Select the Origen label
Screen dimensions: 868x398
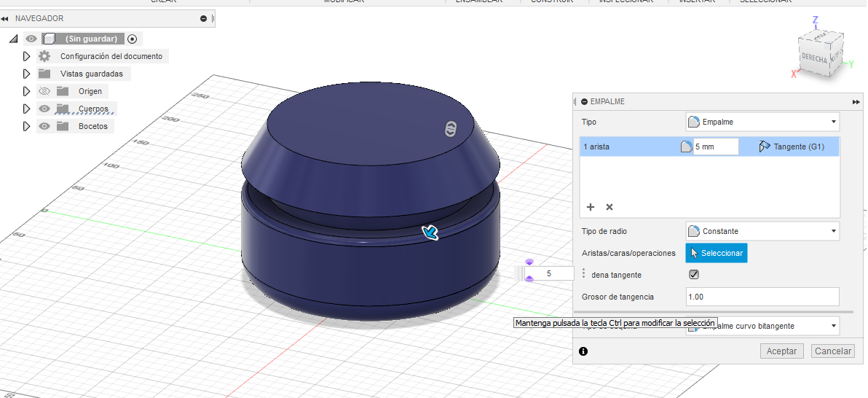90,91
